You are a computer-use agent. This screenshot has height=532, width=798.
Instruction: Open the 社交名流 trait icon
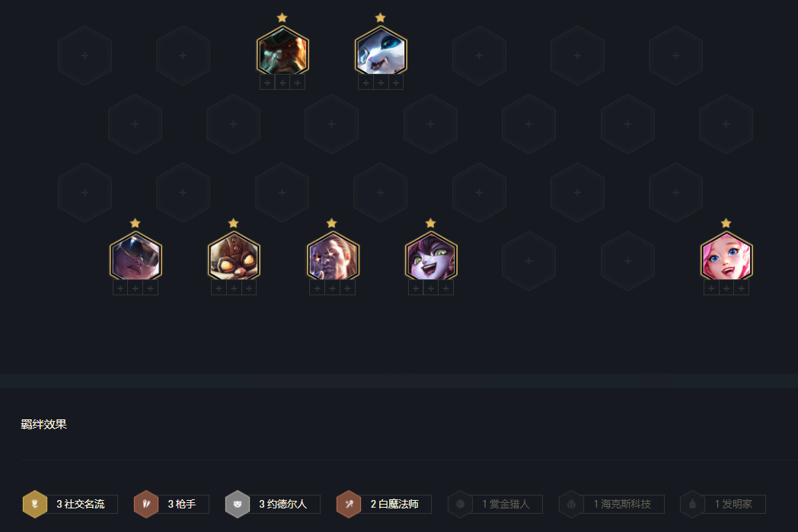(x=35, y=504)
